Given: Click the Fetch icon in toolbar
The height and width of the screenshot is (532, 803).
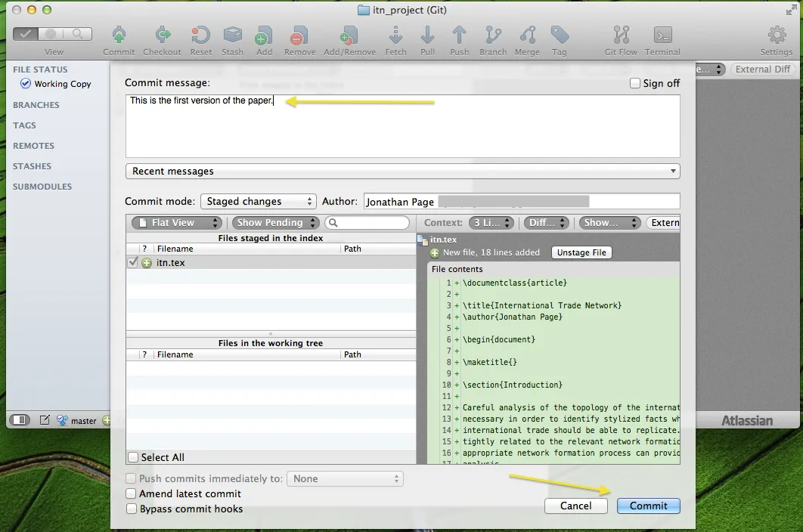Looking at the screenshot, I should [x=395, y=36].
